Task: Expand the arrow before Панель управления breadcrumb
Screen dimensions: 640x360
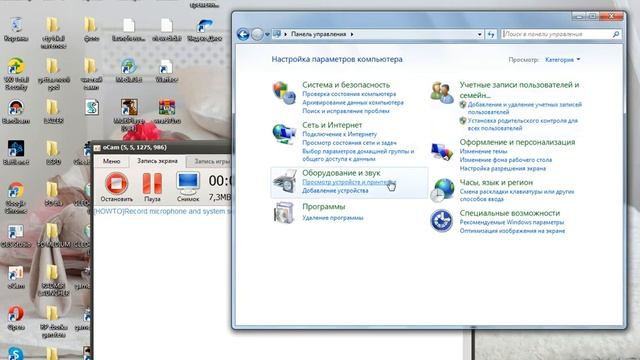Action: (x=285, y=34)
